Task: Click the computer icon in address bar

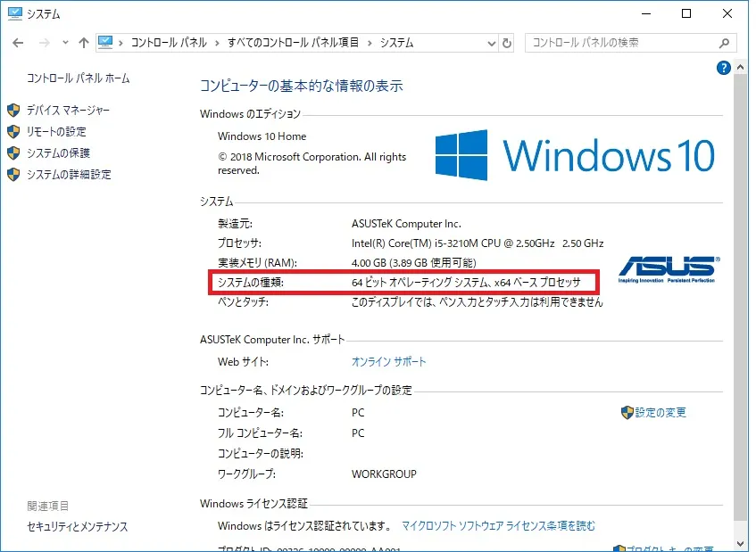Action: pyautogui.click(x=105, y=43)
